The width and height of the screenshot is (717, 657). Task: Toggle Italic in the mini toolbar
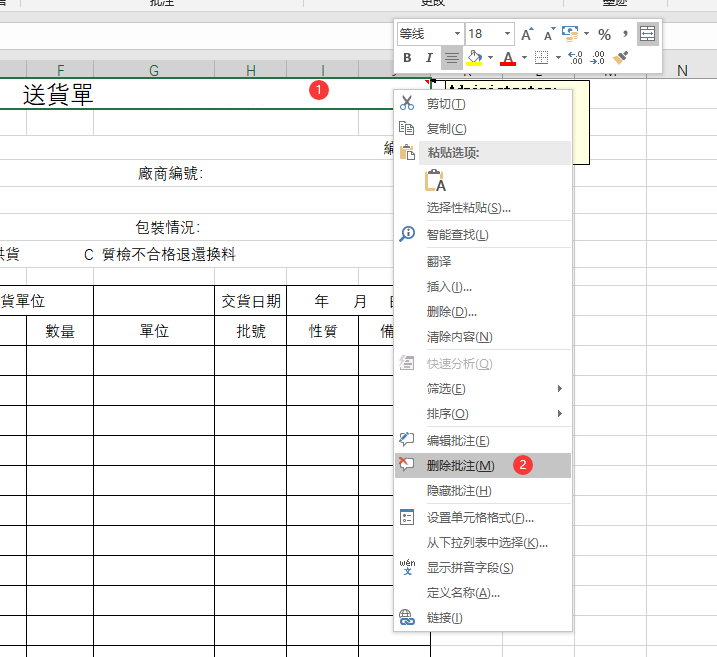click(x=429, y=58)
